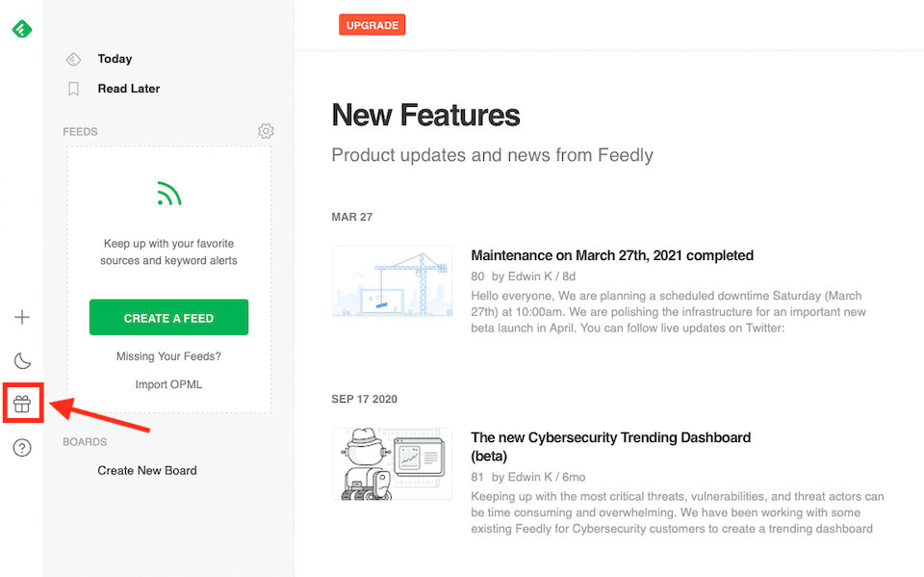Open the feeds settings gear icon
This screenshot has width=924, height=577.
[266, 131]
